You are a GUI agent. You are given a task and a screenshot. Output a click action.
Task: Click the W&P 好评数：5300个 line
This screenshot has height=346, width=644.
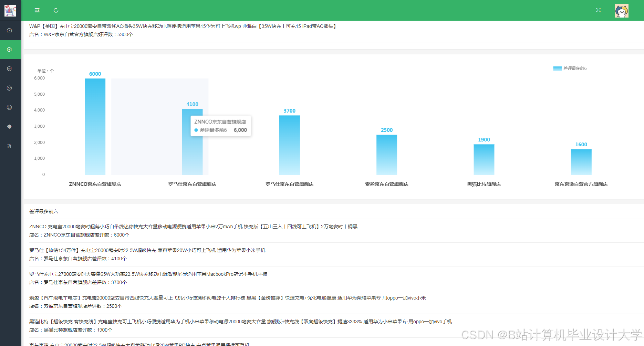pyautogui.click(x=81, y=34)
